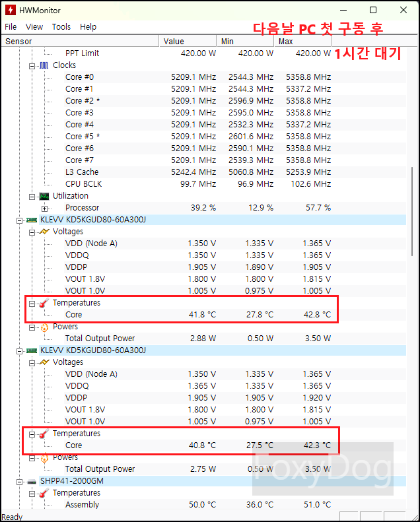
Task: Click the Max column header
Action: 302,42
